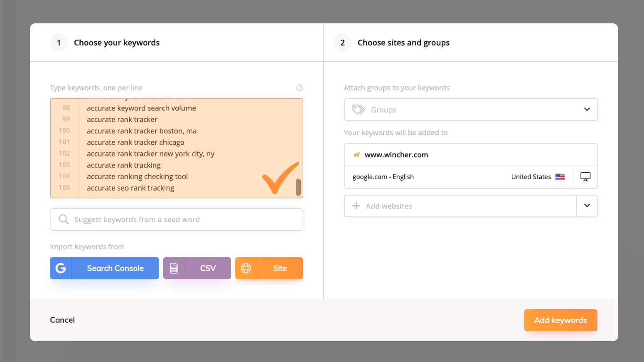Image resolution: width=644 pixels, height=362 pixels.
Task: Click the Google icon on Search Console button
Action: click(61, 268)
